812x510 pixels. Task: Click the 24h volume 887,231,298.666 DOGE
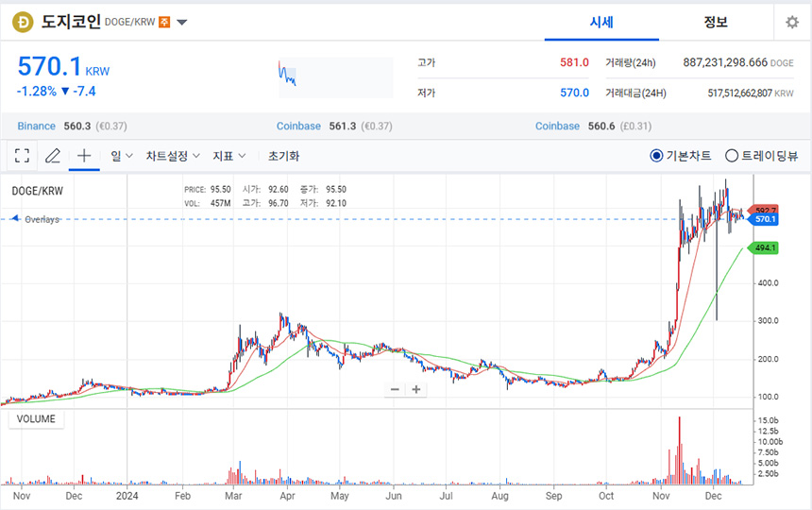tap(738, 62)
